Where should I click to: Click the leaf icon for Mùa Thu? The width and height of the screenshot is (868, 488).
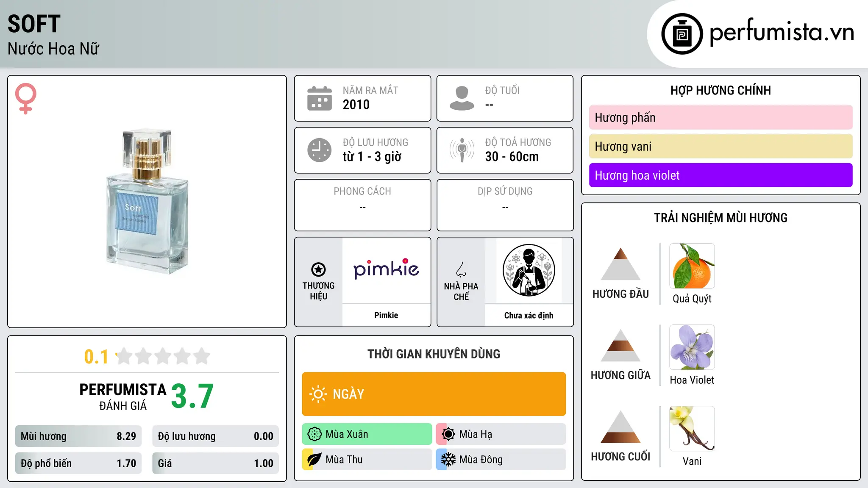coord(314,460)
